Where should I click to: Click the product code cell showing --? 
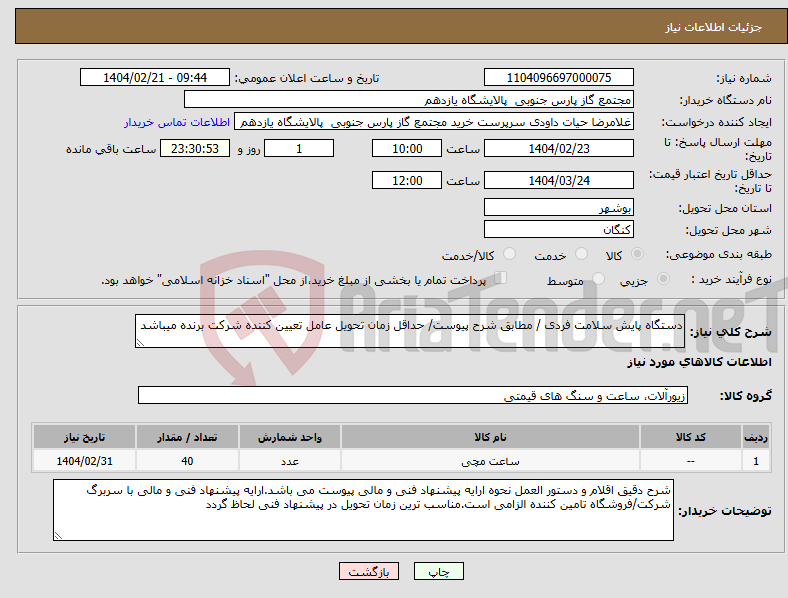click(691, 461)
